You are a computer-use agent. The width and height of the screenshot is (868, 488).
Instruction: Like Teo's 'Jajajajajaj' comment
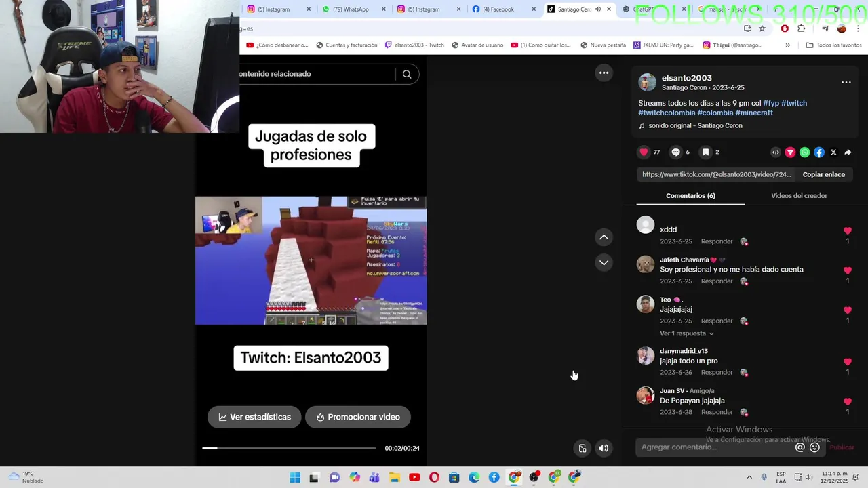tap(847, 310)
